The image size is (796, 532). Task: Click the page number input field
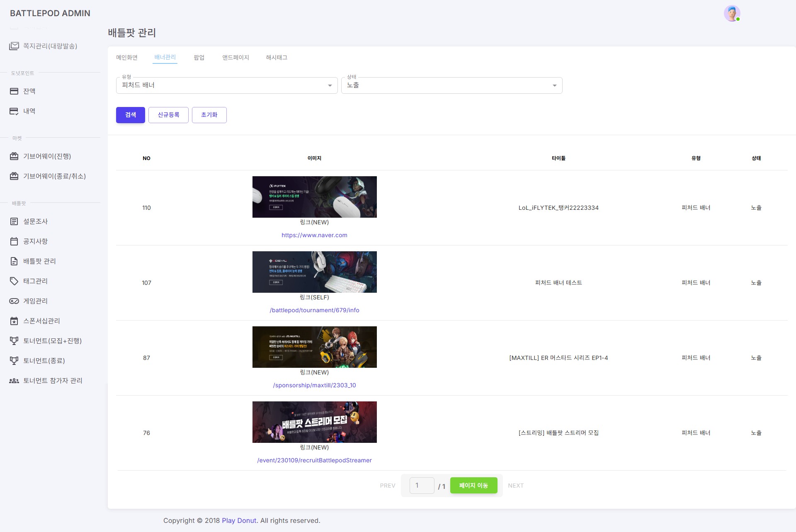coord(422,486)
